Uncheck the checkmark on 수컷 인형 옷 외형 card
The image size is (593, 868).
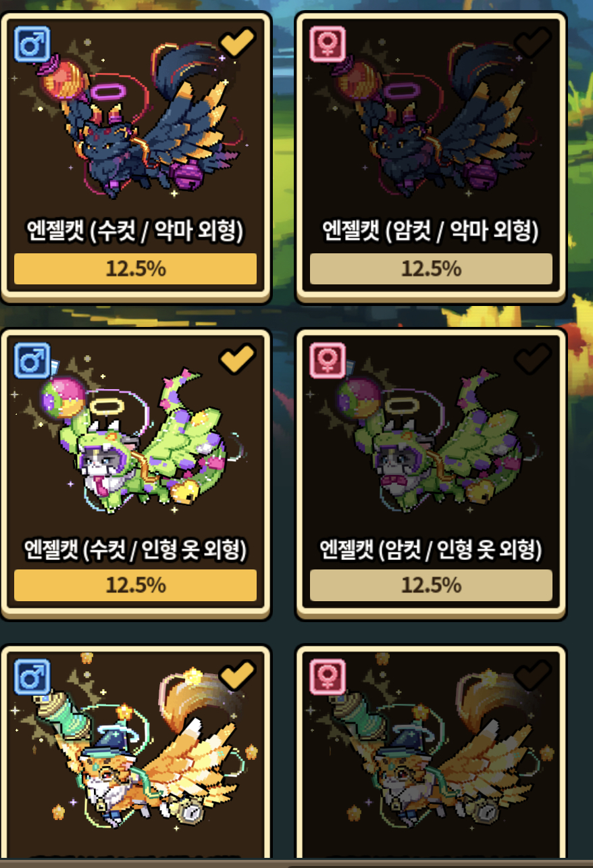pos(237,359)
